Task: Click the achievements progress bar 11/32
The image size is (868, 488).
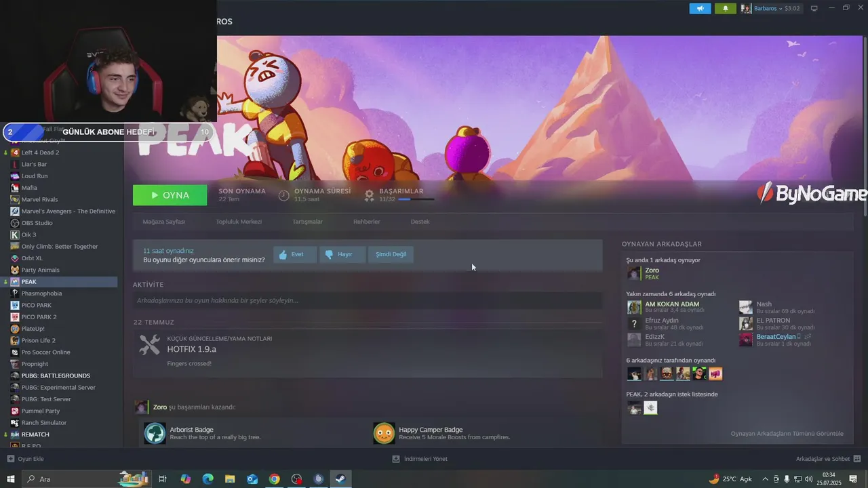Action: [x=416, y=199]
